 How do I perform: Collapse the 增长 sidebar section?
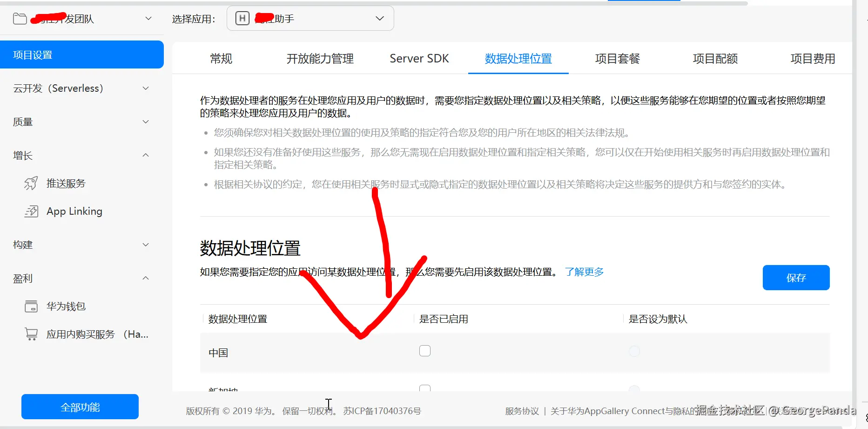(145, 155)
